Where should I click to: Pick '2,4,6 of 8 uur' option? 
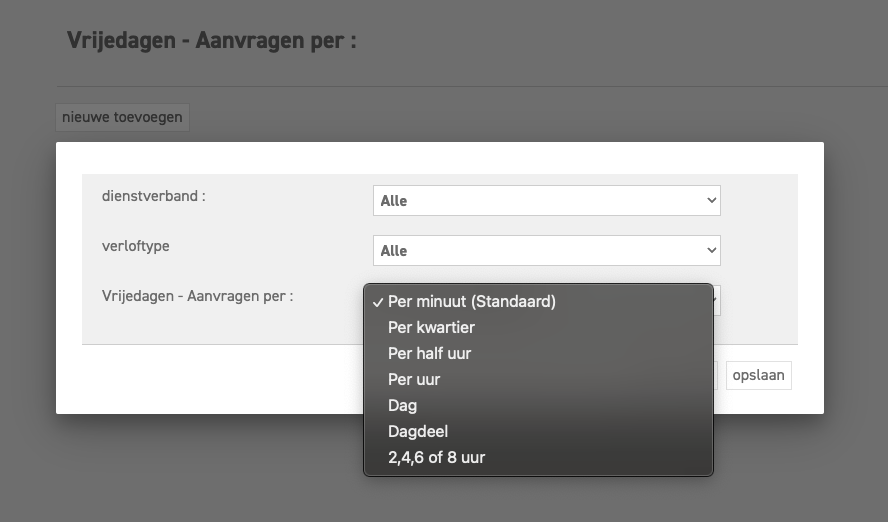point(436,457)
